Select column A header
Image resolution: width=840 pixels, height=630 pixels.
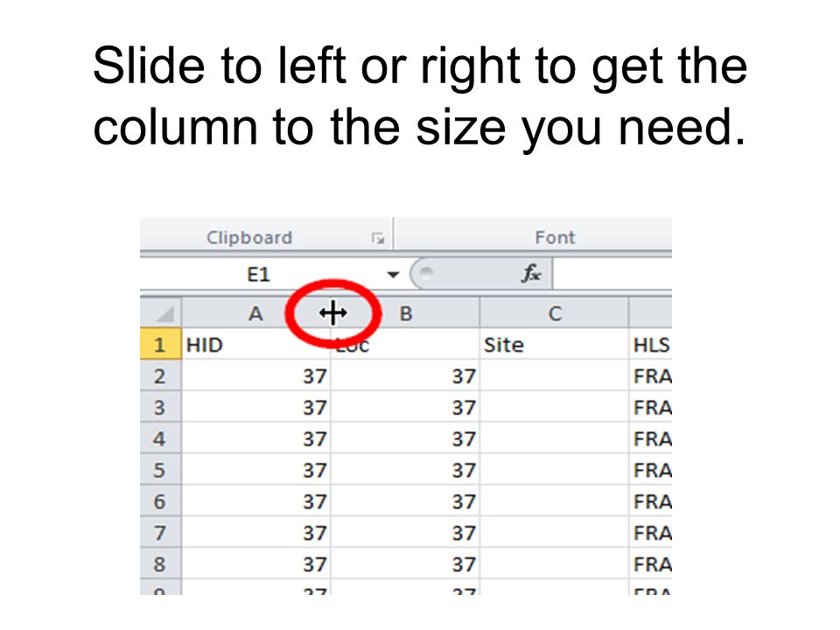pyautogui.click(x=256, y=313)
